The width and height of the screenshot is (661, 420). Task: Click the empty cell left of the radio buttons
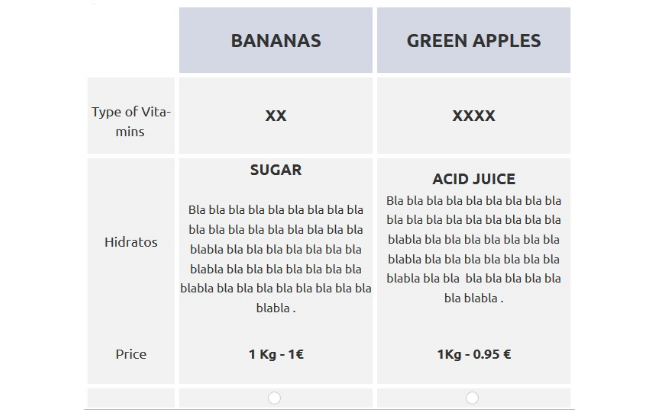coord(131,398)
